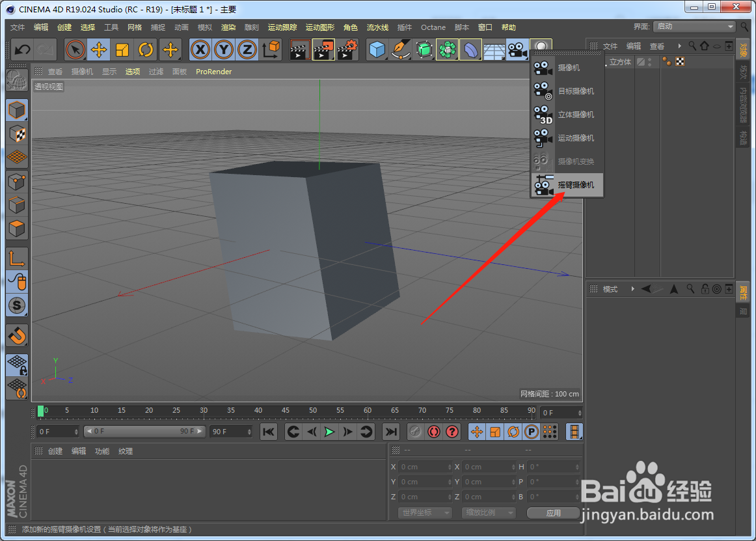Open the Bend deformer group
Image resolution: width=756 pixels, height=541 pixels.
pos(470,49)
